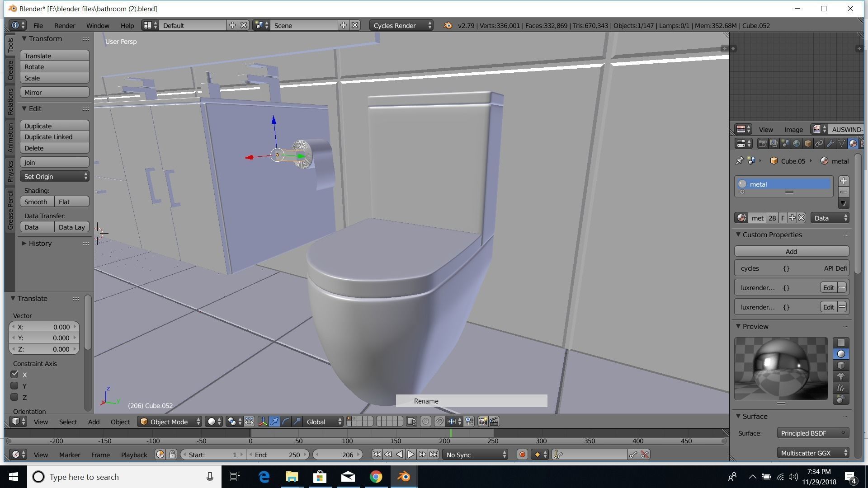Open the Global orientation dropdown

(x=323, y=422)
